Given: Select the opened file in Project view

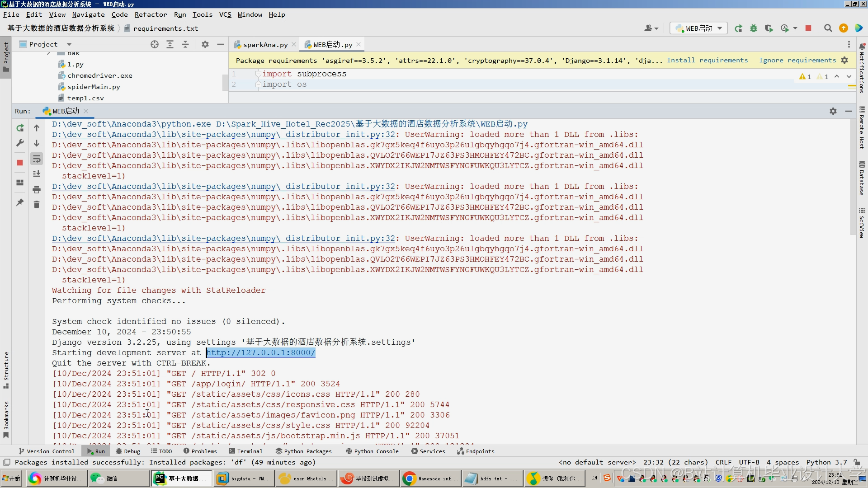Looking at the screenshot, I should tap(155, 44).
